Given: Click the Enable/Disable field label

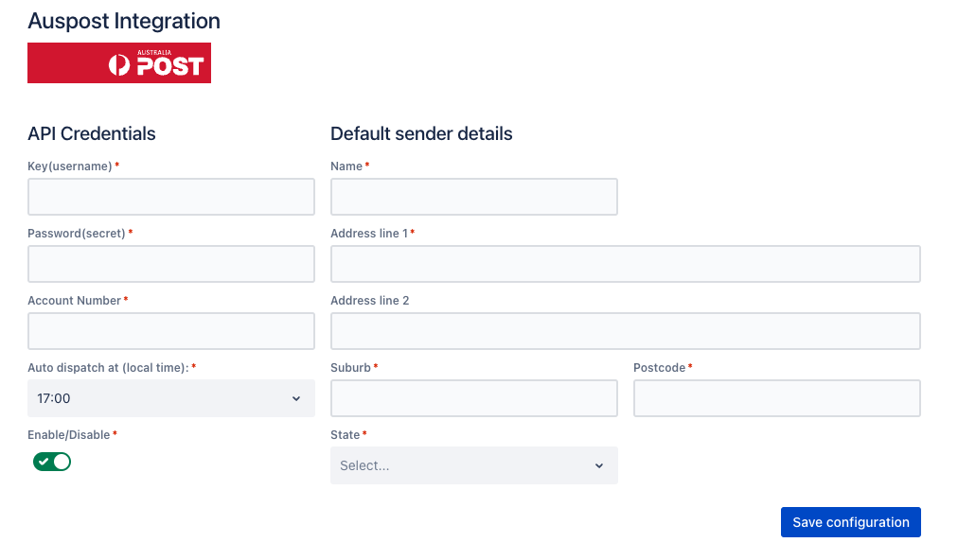Looking at the screenshot, I should coord(69,435).
